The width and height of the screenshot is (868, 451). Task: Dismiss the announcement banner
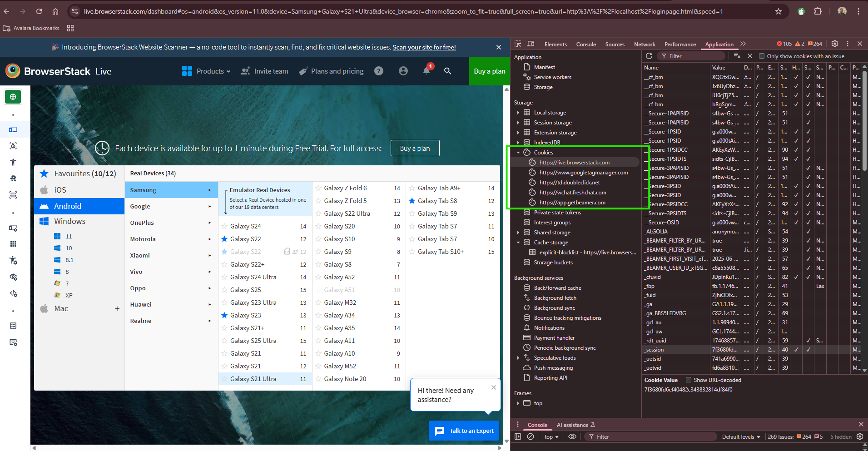(499, 47)
